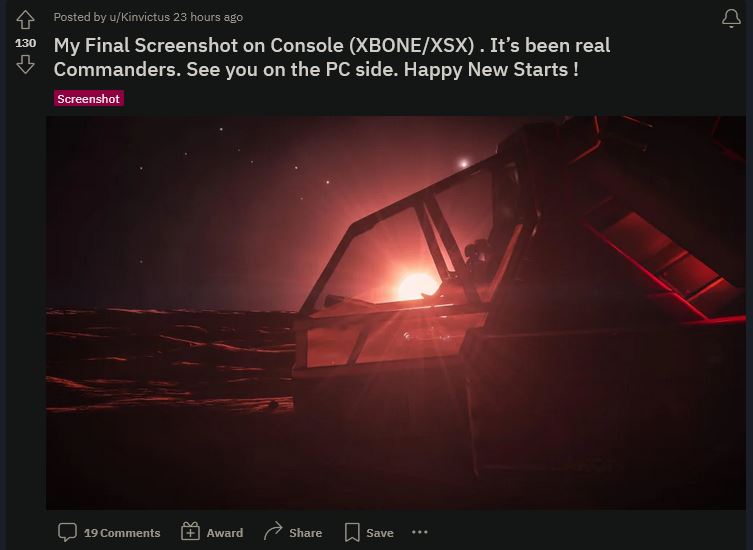Open the '19 Comments' label
753x550 pixels.
pyautogui.click(x=122, y=533)
